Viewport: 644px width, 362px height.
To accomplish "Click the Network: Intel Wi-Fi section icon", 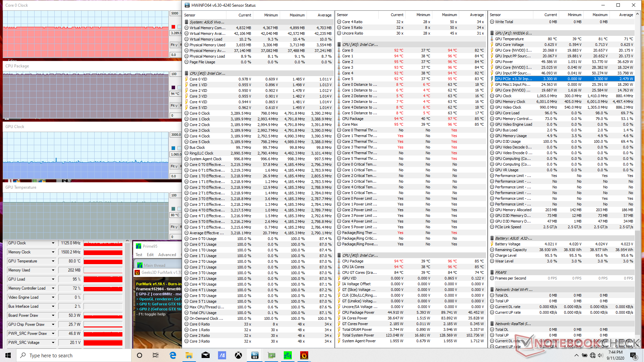I will coord(492,290).
